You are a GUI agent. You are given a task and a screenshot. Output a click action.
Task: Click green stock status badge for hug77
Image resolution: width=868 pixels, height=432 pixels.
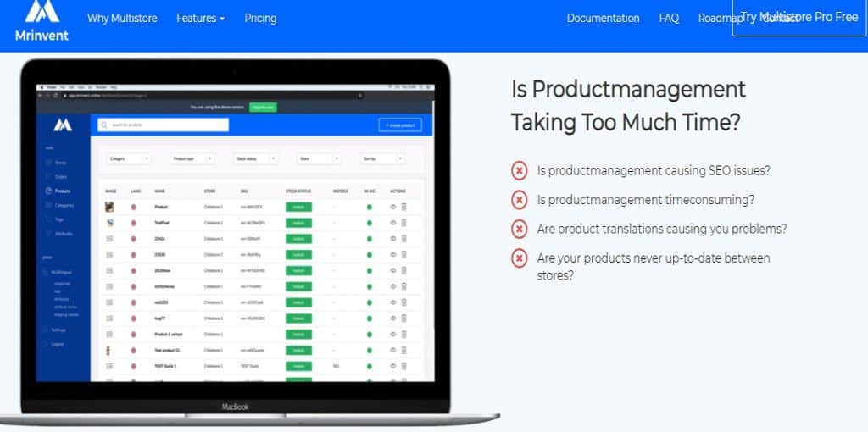(x=298, y=318)
